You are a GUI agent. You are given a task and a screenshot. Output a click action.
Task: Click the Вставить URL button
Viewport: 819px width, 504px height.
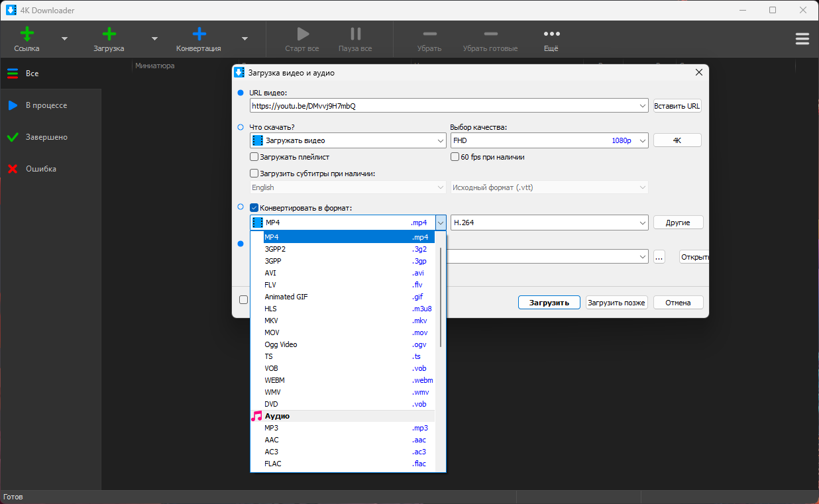click(x=677, y=106)
